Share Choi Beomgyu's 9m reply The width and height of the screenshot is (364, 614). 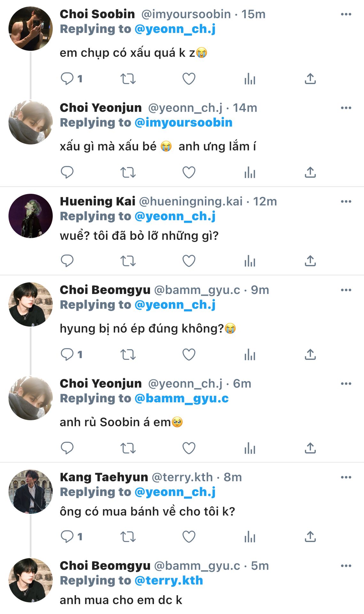[x=310, y=354]
